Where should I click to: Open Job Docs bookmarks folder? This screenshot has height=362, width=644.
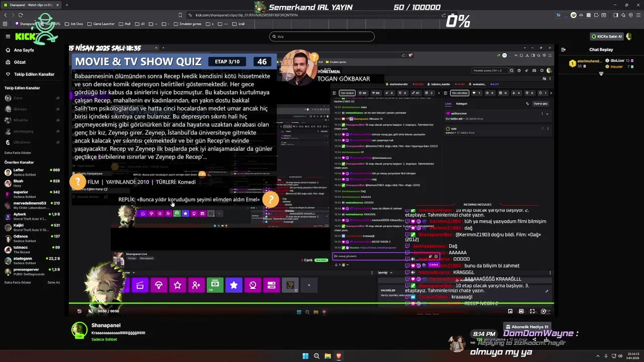(x=74, y=24)
